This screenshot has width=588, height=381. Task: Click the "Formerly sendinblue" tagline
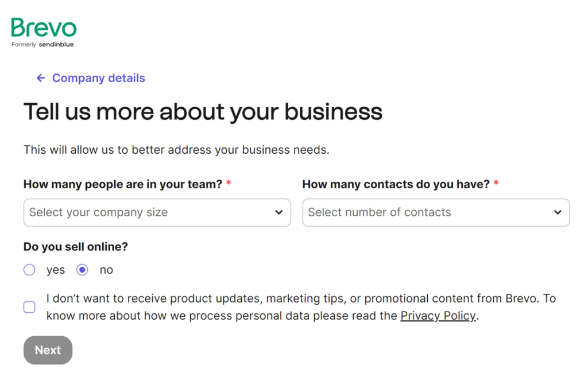point(42,45)
